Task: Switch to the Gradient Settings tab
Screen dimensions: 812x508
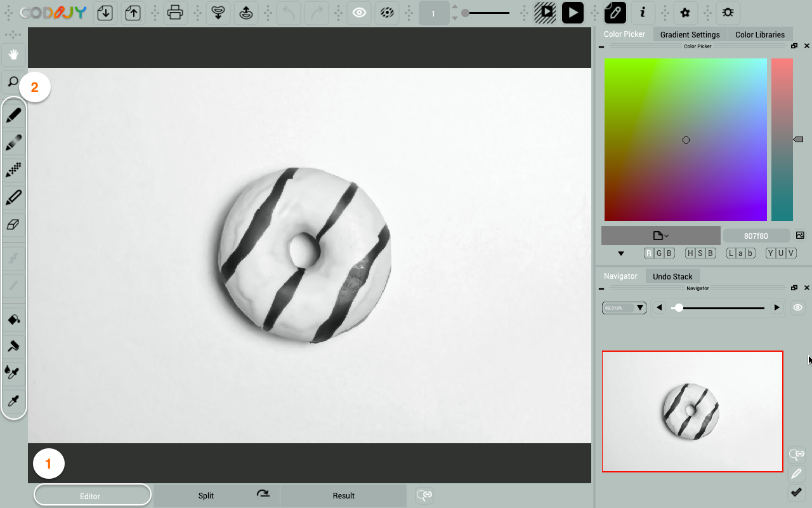Action: (x=690, y=34)
